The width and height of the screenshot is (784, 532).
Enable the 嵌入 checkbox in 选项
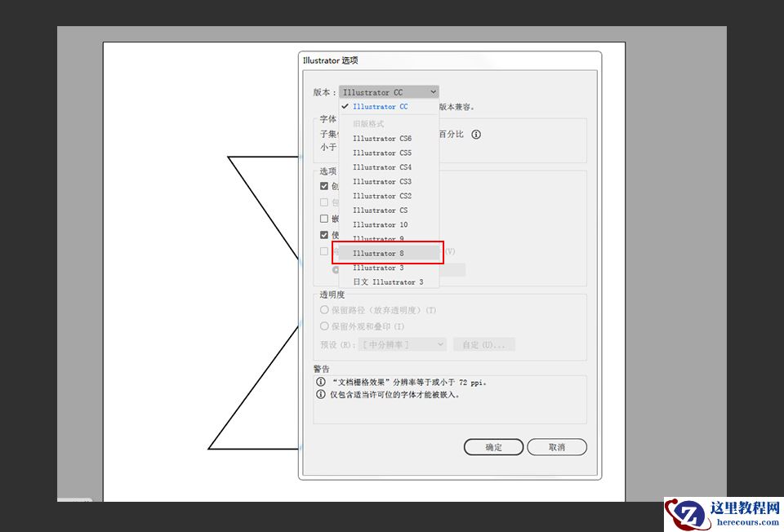click(324, 218)
